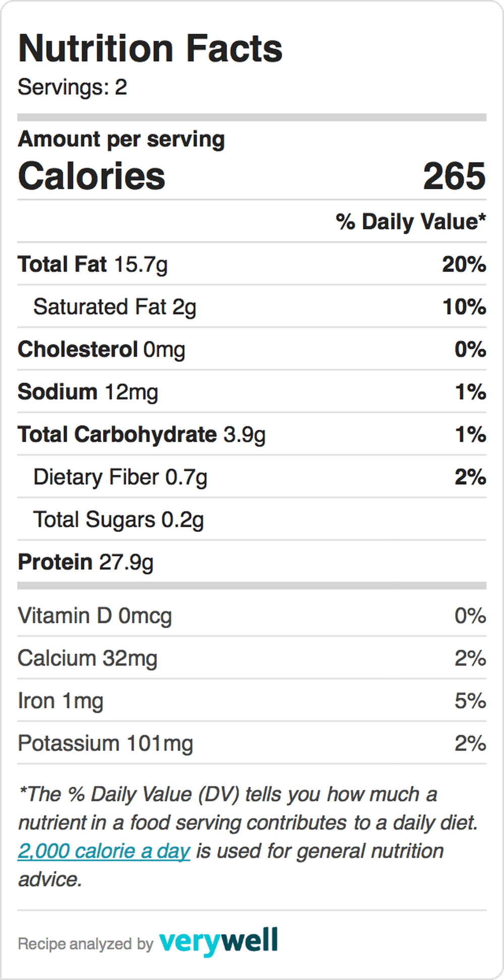Click the Potassium 101mg row

click(x=252, y=743)
